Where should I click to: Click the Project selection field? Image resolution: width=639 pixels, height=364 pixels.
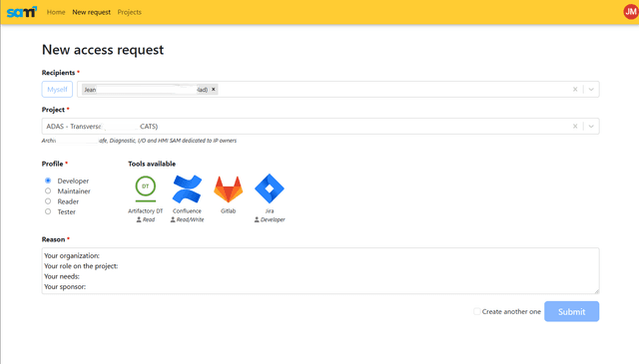point(320,127)
